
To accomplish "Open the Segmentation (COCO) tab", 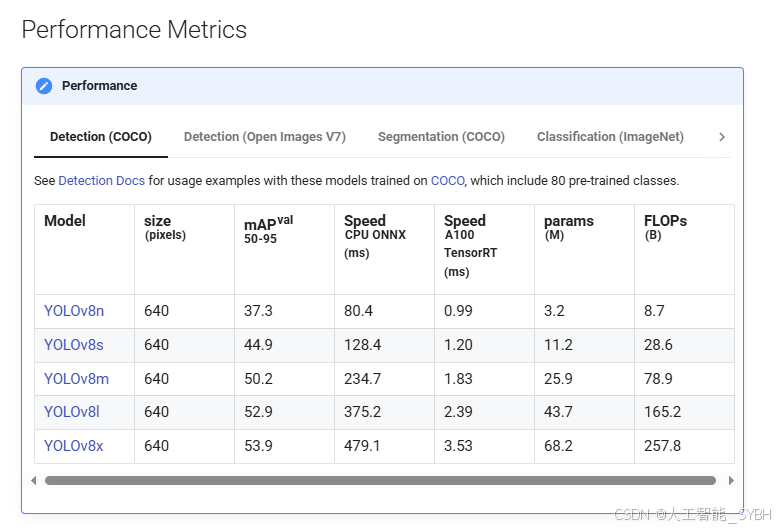I will click(441, 137).
